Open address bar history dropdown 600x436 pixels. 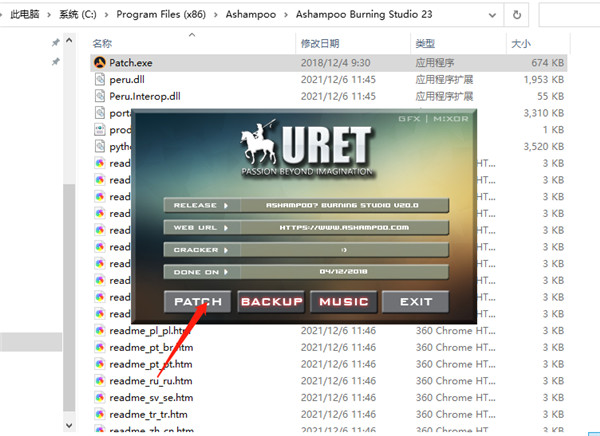click(x=492, y=15)
